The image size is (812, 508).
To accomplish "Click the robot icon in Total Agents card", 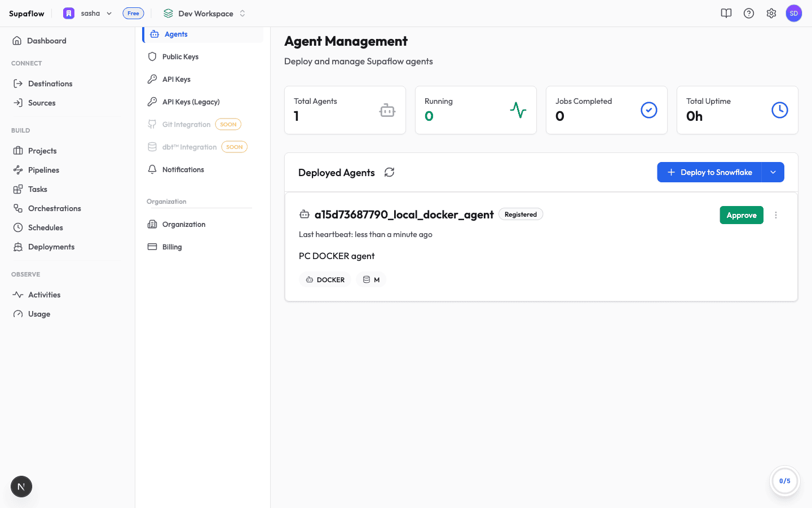I will pyautogui.click(x=387, y=110).
